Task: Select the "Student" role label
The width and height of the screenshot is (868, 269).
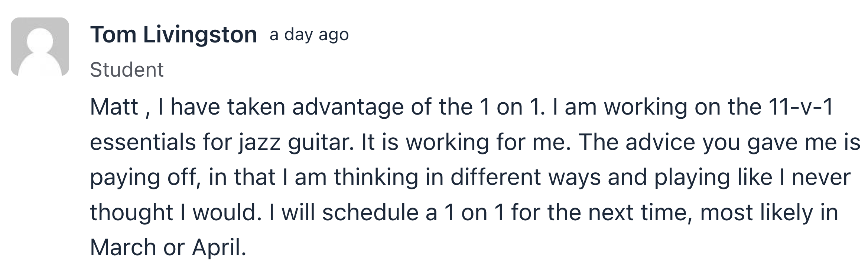Action: 127,70
